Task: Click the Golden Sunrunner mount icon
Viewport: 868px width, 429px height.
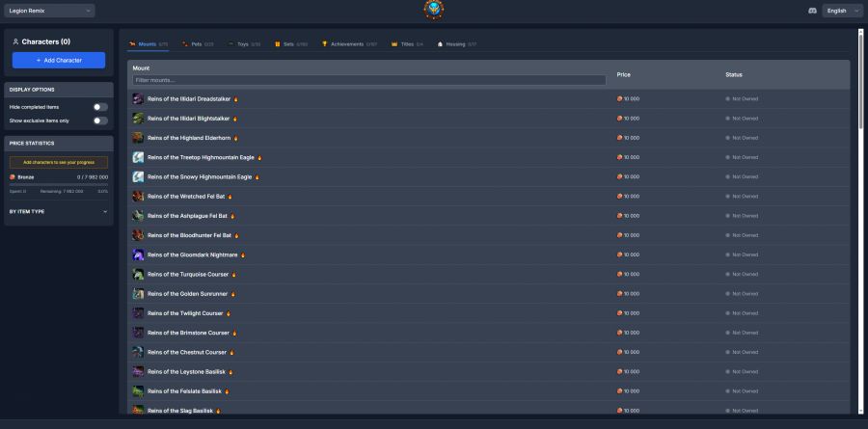Action: (138, 293)
